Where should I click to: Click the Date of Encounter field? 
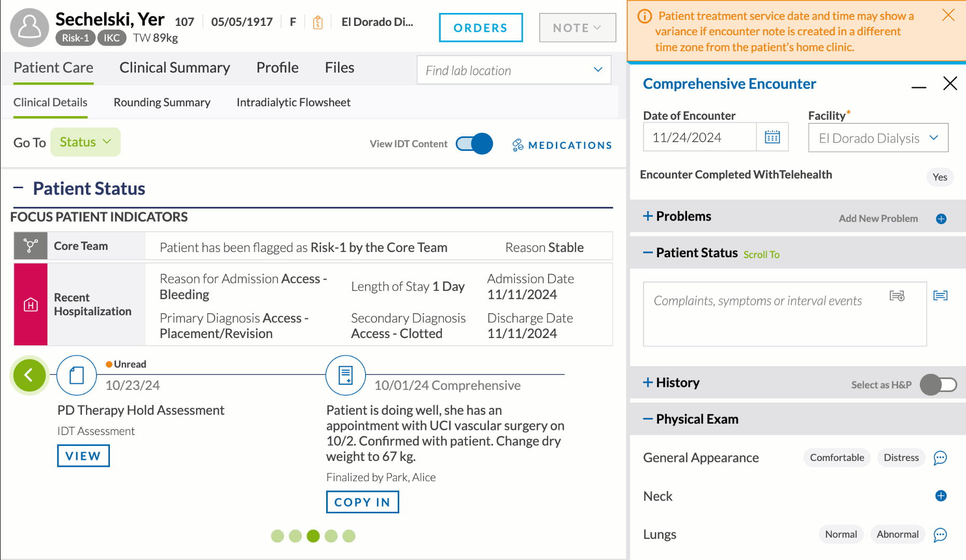[x=699, y=137]
